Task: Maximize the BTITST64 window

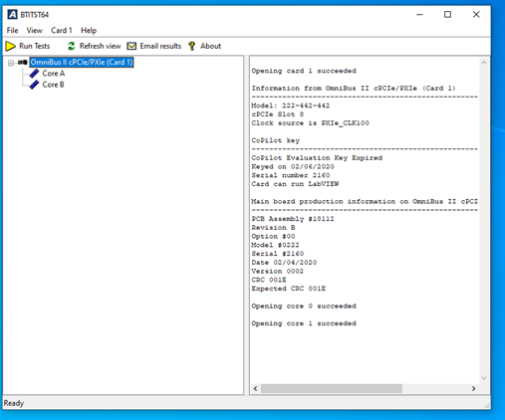Action: (447, 15)
